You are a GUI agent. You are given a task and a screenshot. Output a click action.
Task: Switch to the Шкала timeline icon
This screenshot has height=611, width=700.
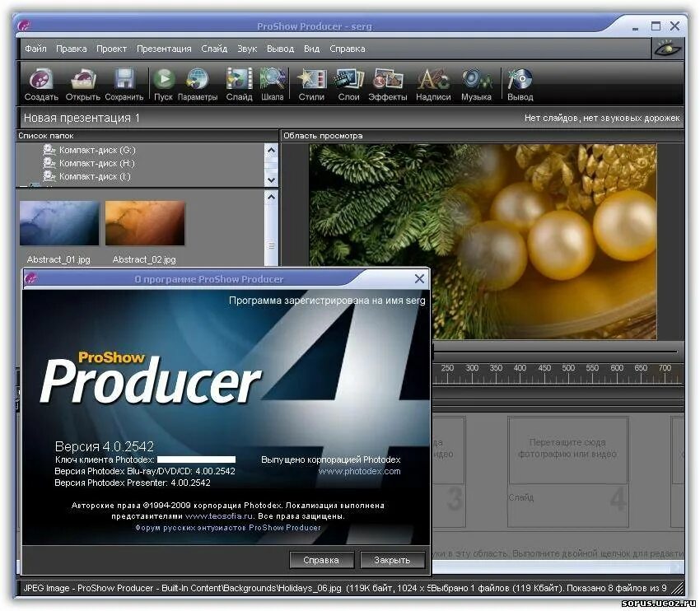pyautogui.click(x=273, y=84)
